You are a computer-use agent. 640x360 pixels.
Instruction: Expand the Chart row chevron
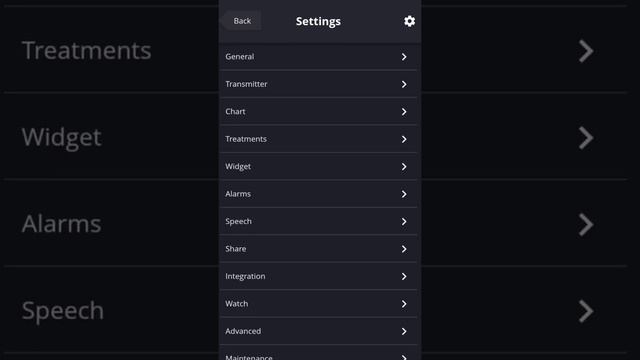pos(404,111)
